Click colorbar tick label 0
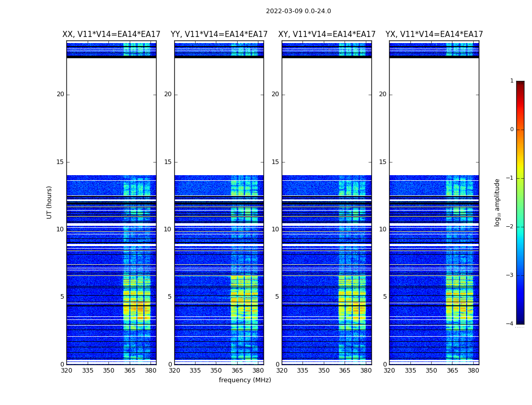The image size is (532, 405). 512,130
